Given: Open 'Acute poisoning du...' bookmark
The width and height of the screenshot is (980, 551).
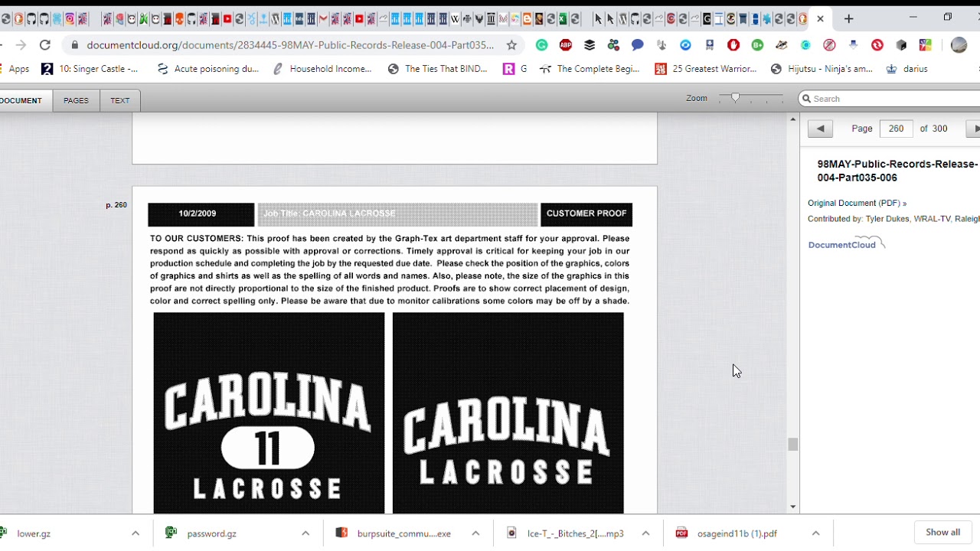Looking at the screenshot, I should (x=208, y=69).
